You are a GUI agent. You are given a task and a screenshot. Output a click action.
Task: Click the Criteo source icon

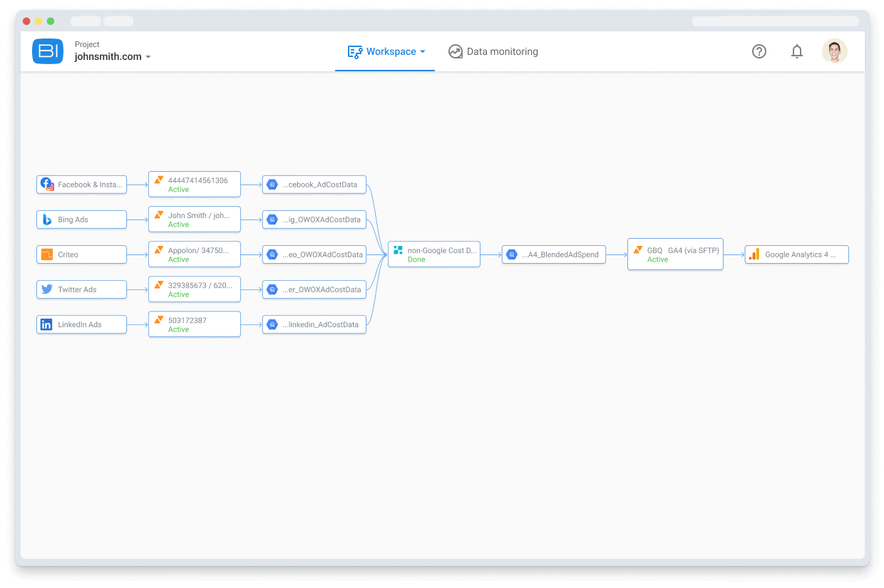(47, 254)
